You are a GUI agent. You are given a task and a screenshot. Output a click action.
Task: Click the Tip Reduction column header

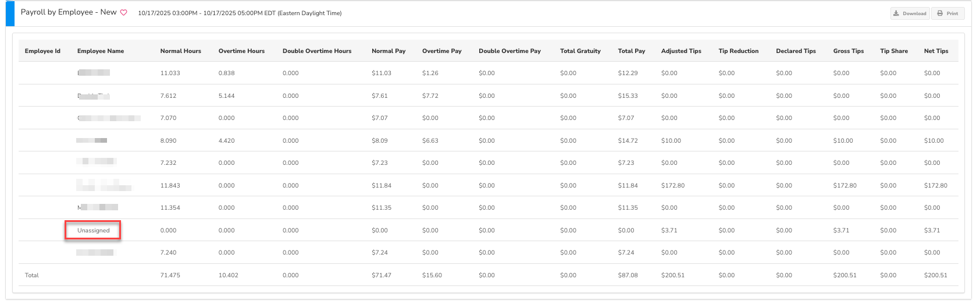(738, 51)
